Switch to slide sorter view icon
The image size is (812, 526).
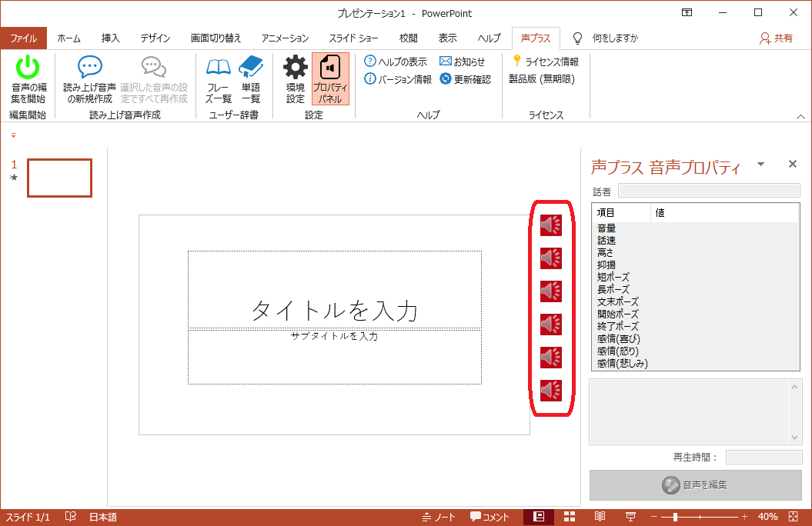click(570, 517)
